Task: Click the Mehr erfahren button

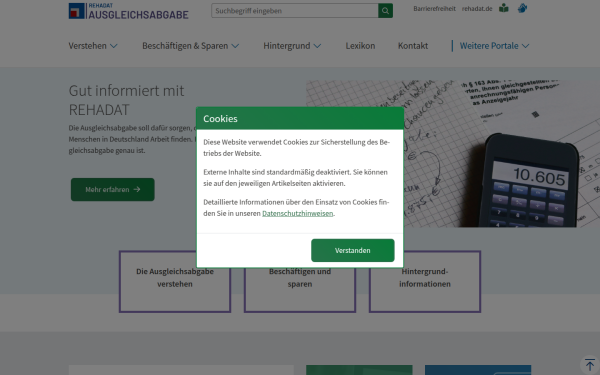Action: [112, 189]
